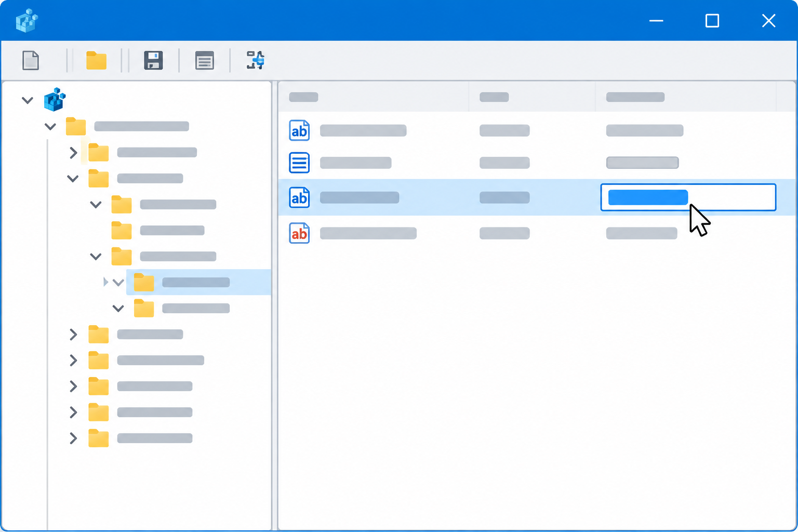The width and height of the screenshot is (798, 532).
Task: Expand the bottom-most folder in the tree
Action: pos(73,438)
